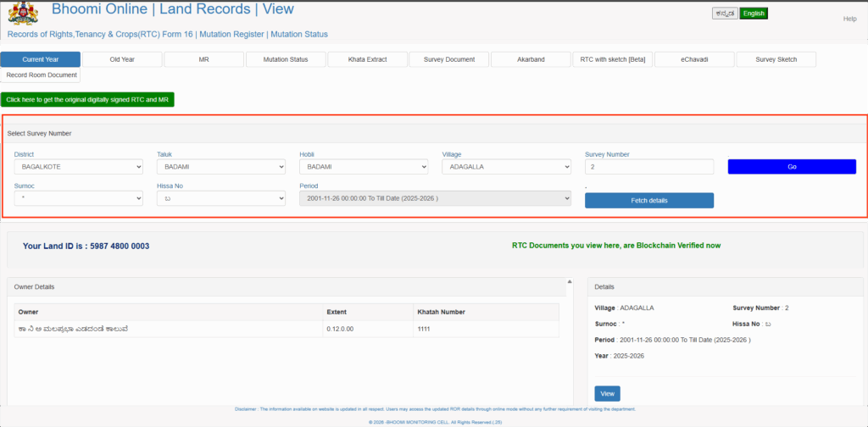Open the Mutation Status tab

tap(286, 59)
